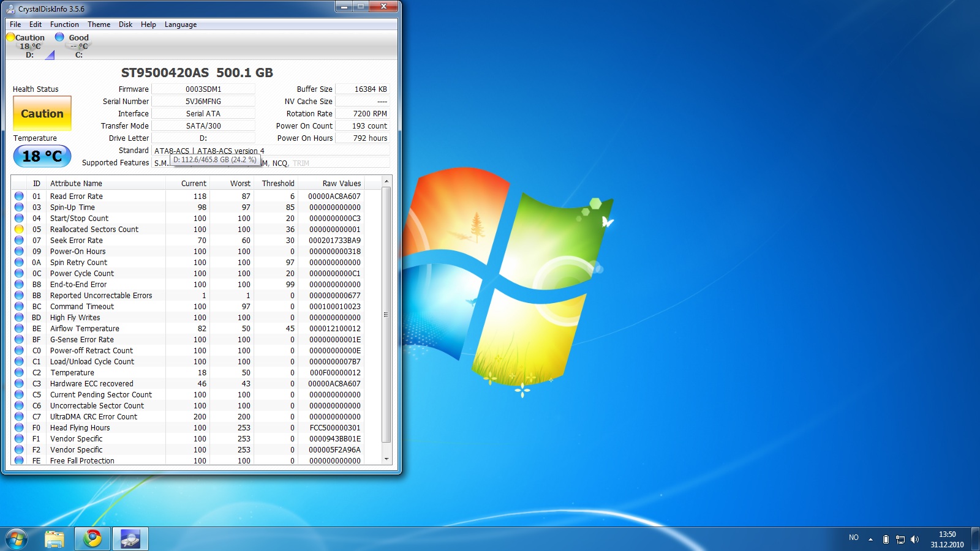980x551 pixels.
Task: Click the Rotation Rate value 7200 RPM
Action: [x=363, y=113]
